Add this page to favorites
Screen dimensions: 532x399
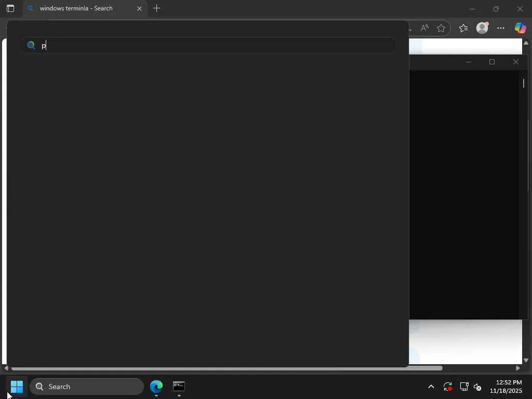point(441,28)
